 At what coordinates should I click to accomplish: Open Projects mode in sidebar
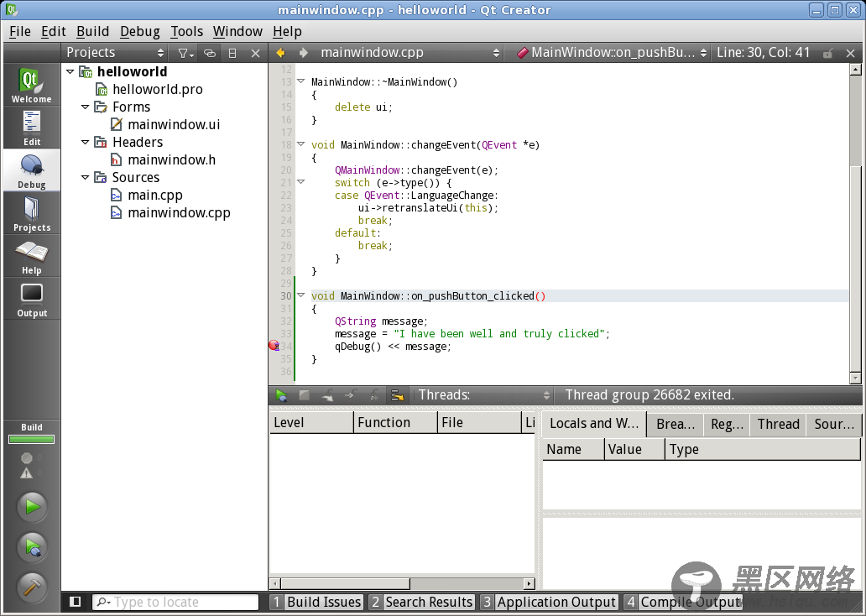point(32,213)
